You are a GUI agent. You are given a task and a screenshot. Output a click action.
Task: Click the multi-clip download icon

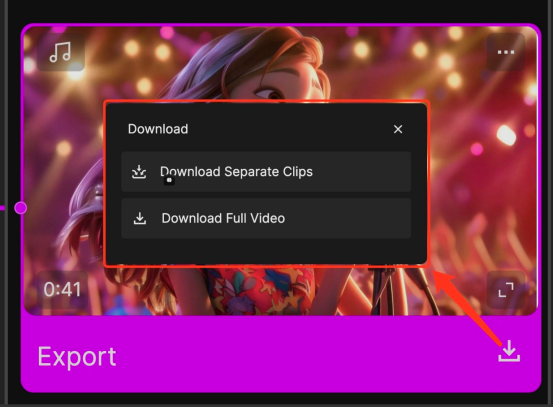point(139,172)
